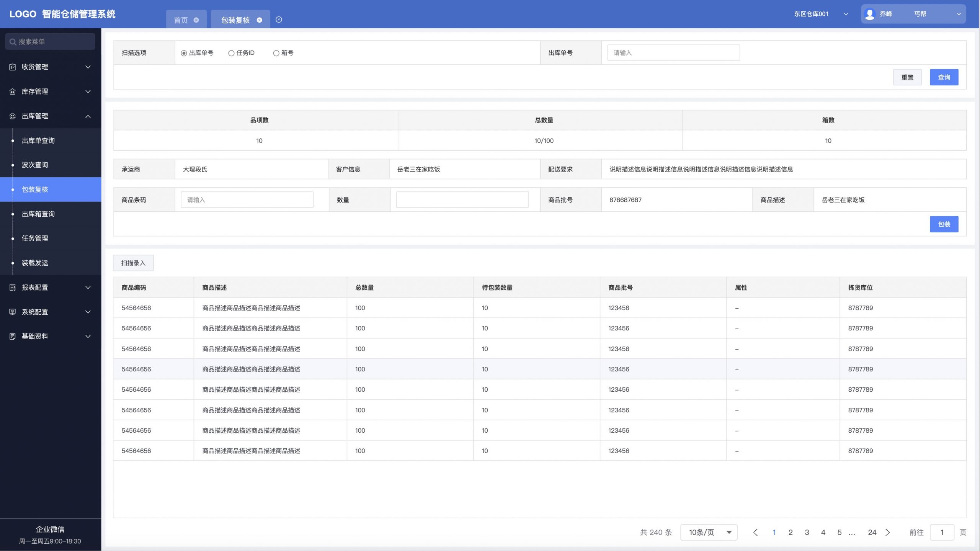The image size is (980, 551).
Task: Click the 查询 button
Action: click(x=944, y=77)
